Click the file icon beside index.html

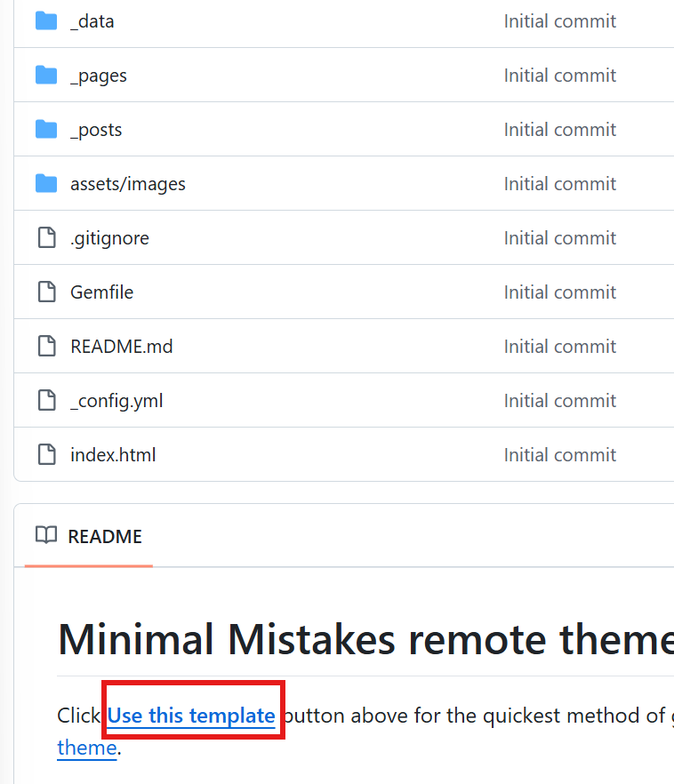click(x=46, y=455)
